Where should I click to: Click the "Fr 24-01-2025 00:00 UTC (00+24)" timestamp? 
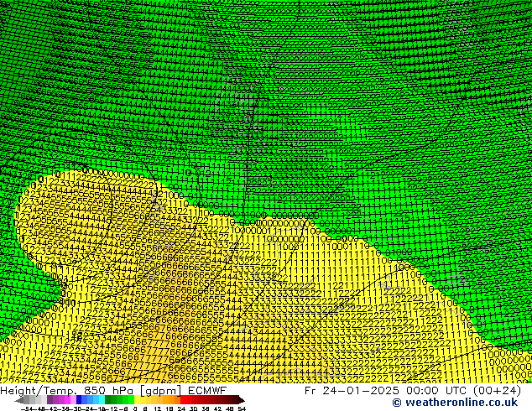pyautogui.click(x=413, y=390)
